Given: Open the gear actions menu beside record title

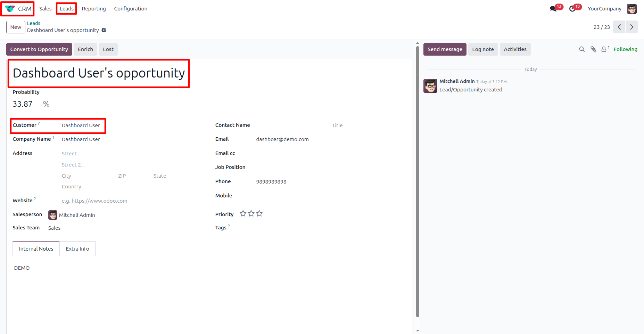Looking at the screenshot, I should [104, 30].
